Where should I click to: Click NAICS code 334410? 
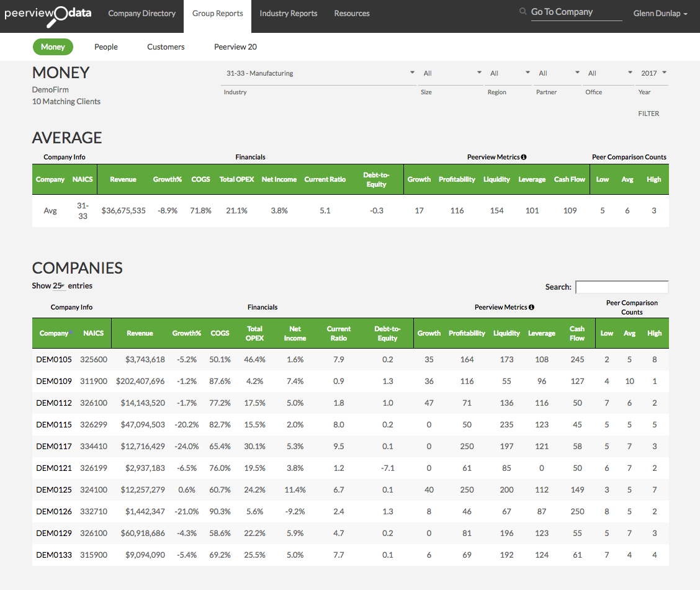tap(94, 446)
